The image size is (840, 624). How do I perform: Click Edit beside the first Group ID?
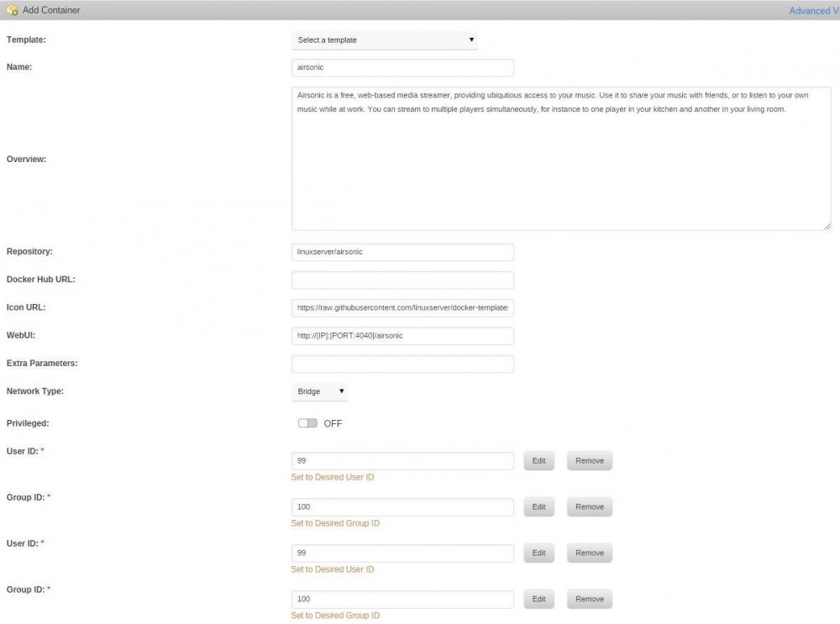(539, 506)
